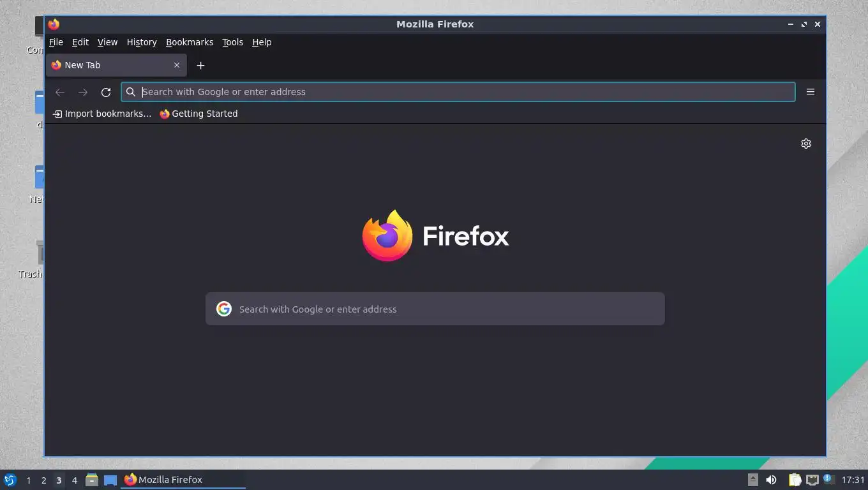Open the LXQt start menu
Screen dimensions: 868x490
click(x=10, y=480)
